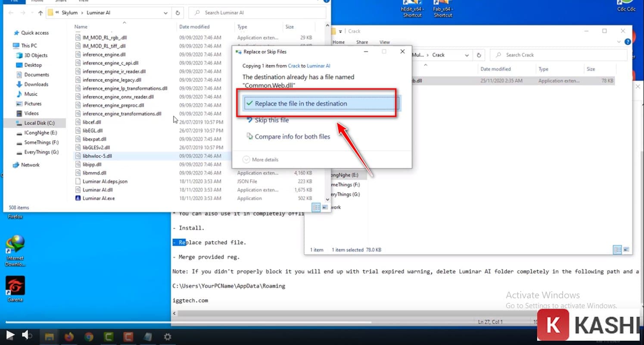This screenshot has width=644, height=345.
Task: Open Internet Download Manager desktop shortcut
Action: [15, 251]
